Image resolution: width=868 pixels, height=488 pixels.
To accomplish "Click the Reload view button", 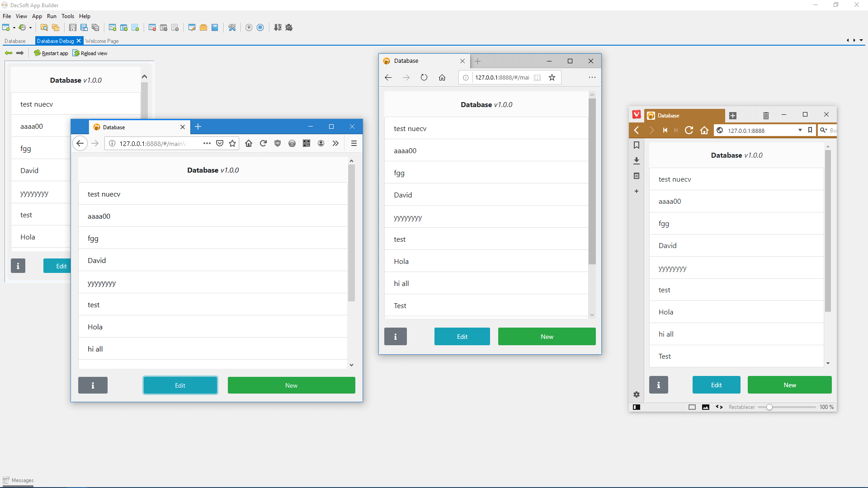I will coord(90,53).
